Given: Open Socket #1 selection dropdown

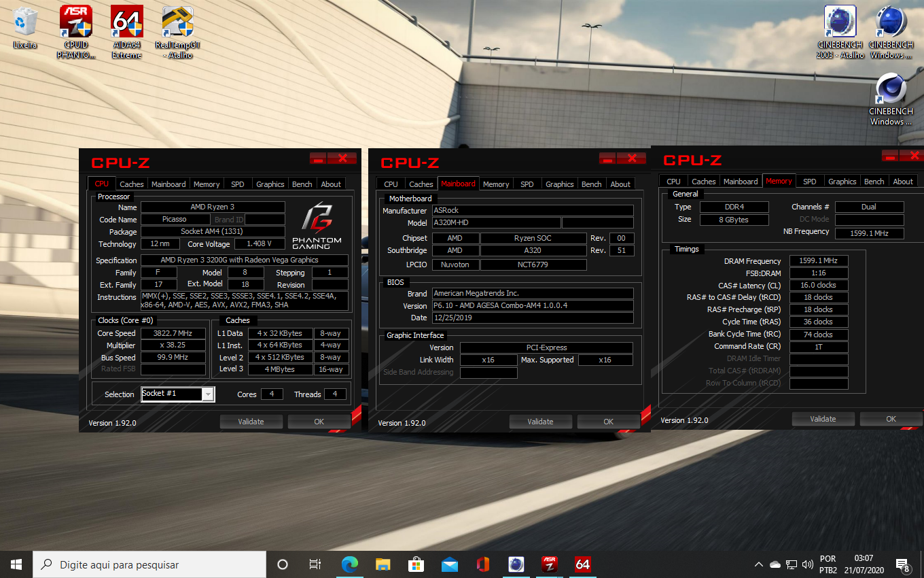Looking at the screenshot, I should point(178,394).
